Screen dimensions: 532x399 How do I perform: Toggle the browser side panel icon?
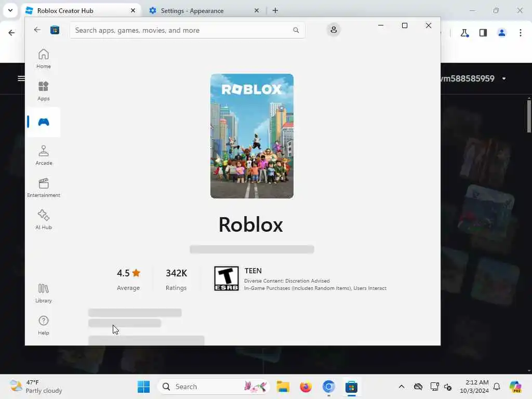pos(483,33)
